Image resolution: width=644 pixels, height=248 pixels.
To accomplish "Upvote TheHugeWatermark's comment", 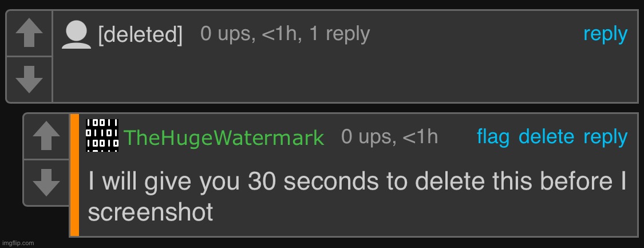I will click(46, 137).
